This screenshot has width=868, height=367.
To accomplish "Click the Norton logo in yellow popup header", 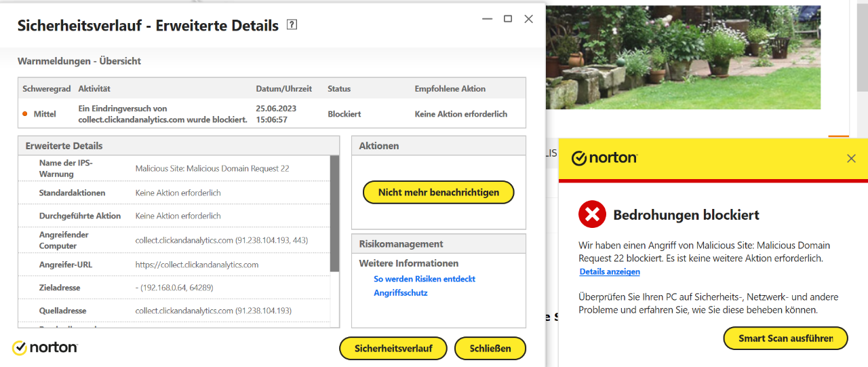I will (x=605, y=158).
